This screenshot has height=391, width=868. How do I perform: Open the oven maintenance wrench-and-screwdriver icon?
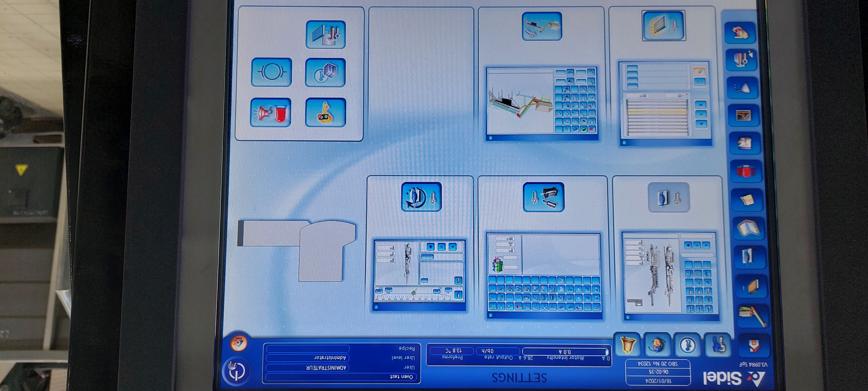coord(325,34)
